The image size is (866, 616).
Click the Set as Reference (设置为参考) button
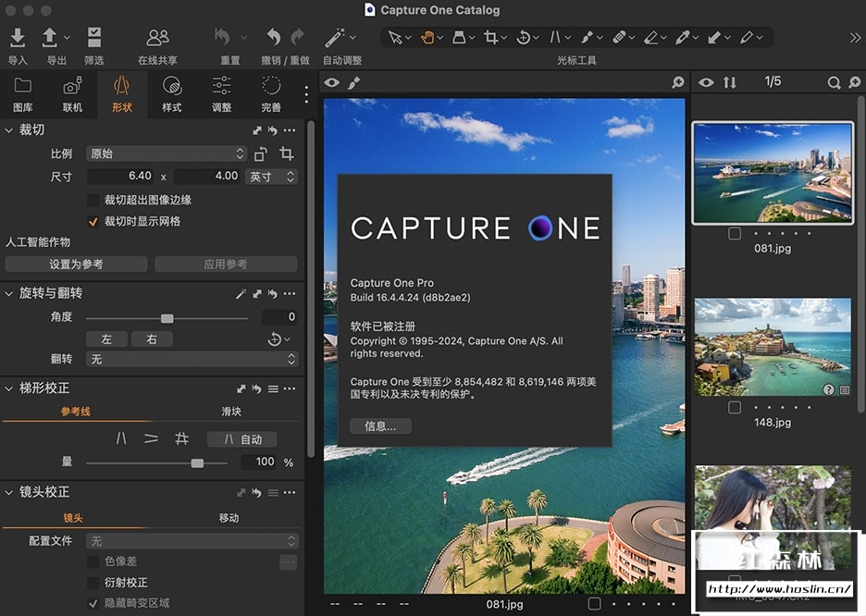click(x=76, y=265)
